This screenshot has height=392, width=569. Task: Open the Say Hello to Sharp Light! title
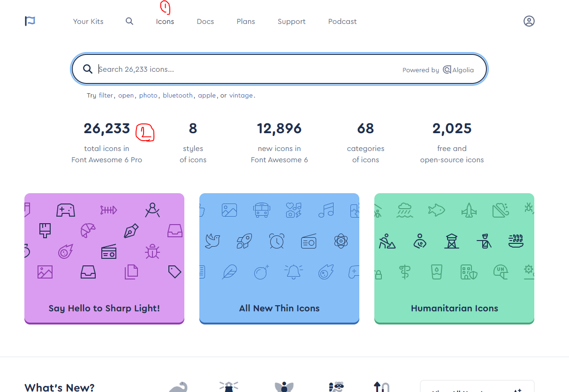click(104, 308)
